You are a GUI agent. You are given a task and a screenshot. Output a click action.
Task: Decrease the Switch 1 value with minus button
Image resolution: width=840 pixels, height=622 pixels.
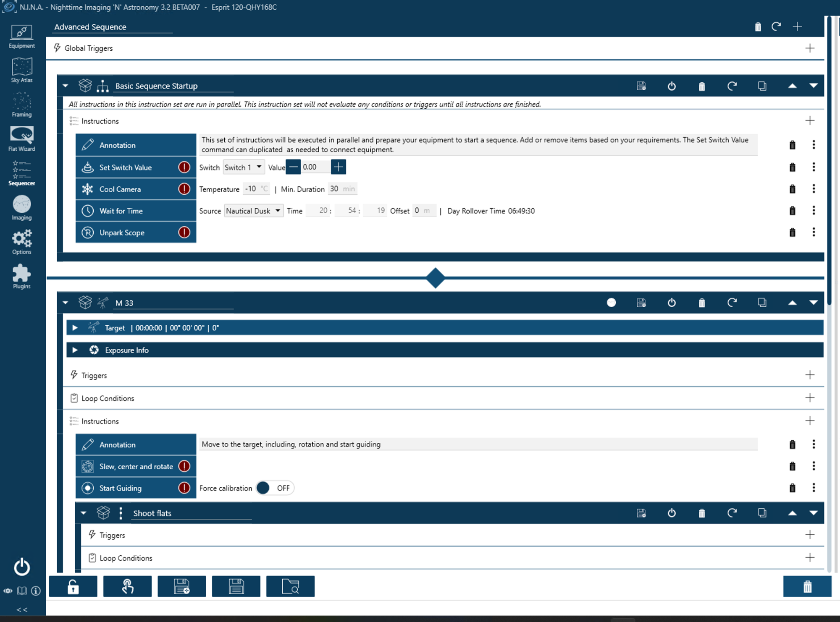tap(293, 167)
